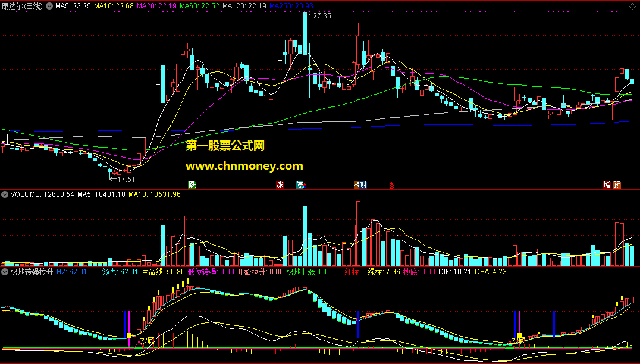Click the 极地转强拉升 indicator name

(32, 272)
